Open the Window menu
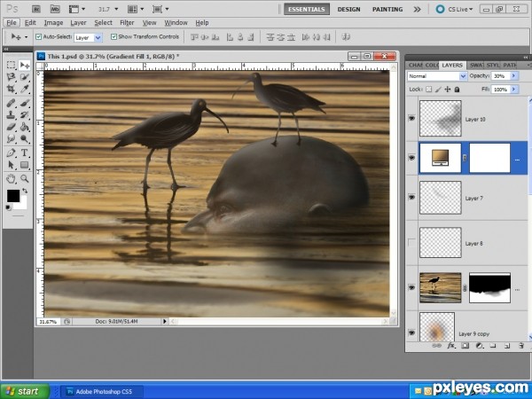Image resolution: width=532 pixels, height=399 pixels. tap(176, 23)
